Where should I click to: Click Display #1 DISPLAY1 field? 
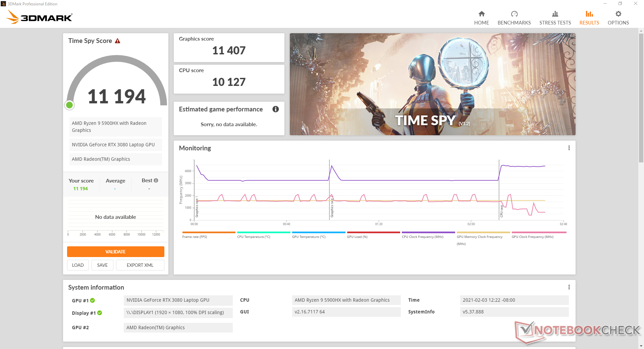(178, 312)
